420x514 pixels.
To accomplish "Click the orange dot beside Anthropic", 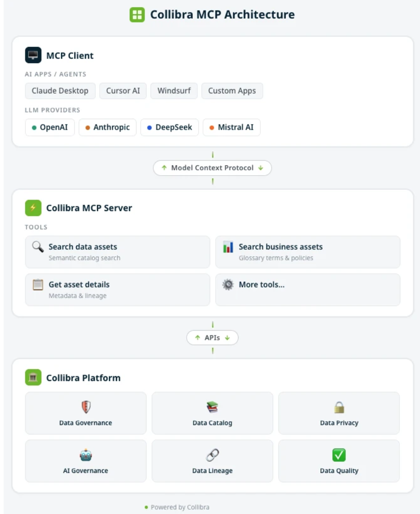I will point(88,127).
